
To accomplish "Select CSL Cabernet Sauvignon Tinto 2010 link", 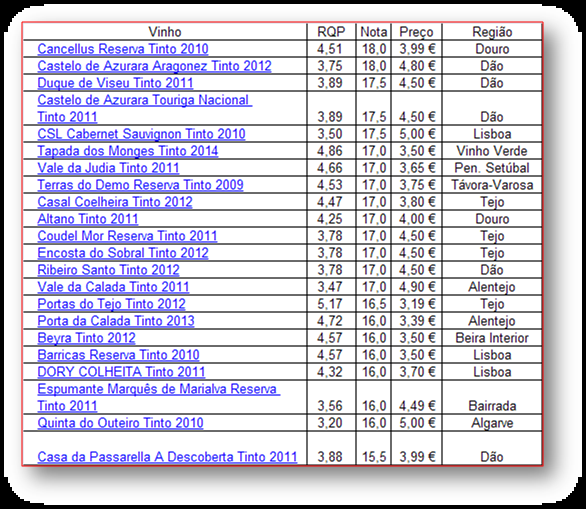I will [x=141, y=134].
